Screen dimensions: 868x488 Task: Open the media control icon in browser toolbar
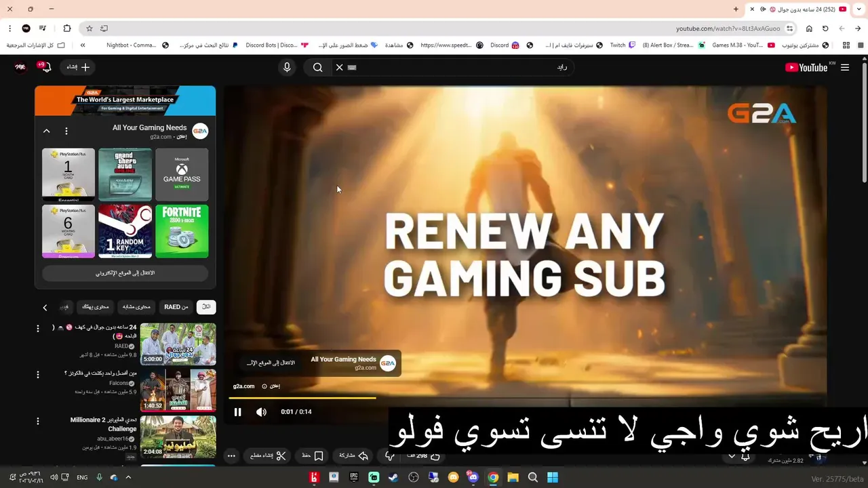43,28
